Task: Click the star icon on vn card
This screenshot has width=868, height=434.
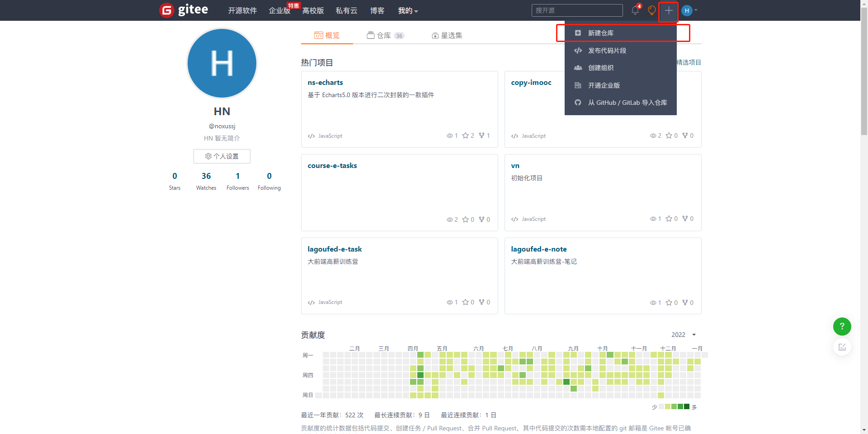Action: coord(669,219)
